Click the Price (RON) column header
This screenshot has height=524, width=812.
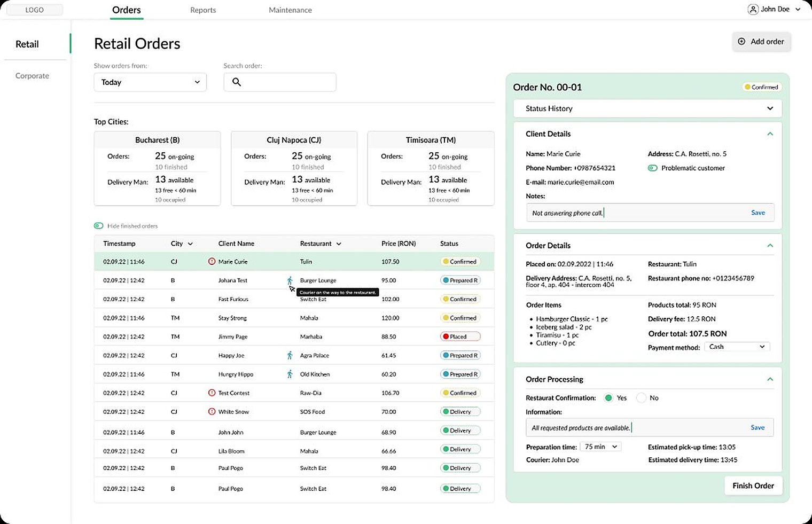tap(399, 244)
